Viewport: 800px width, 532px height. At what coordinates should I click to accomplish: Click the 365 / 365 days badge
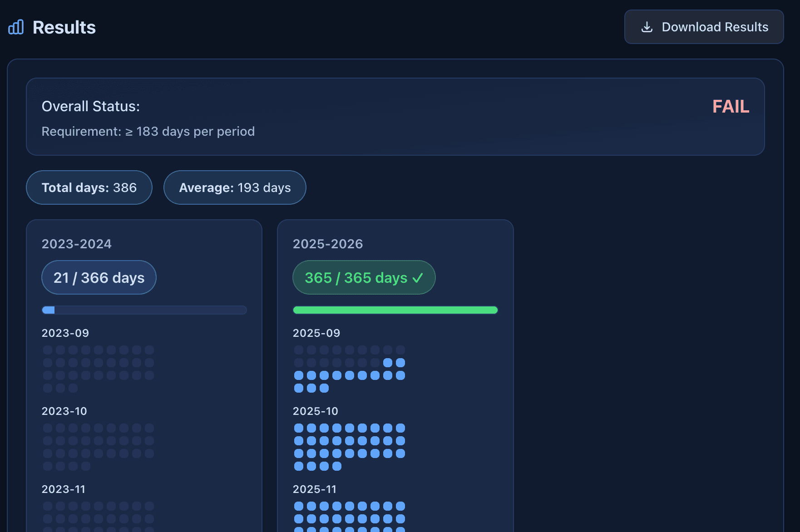363,277
